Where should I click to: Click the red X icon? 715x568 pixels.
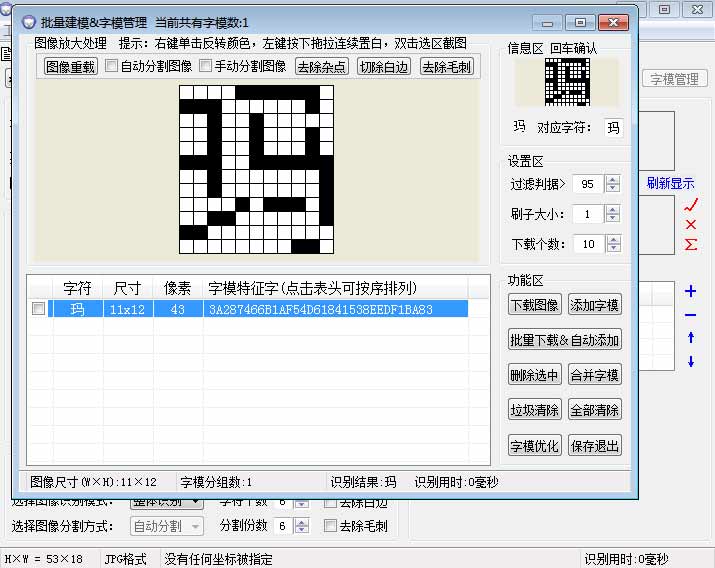click(x=690, y=225)
